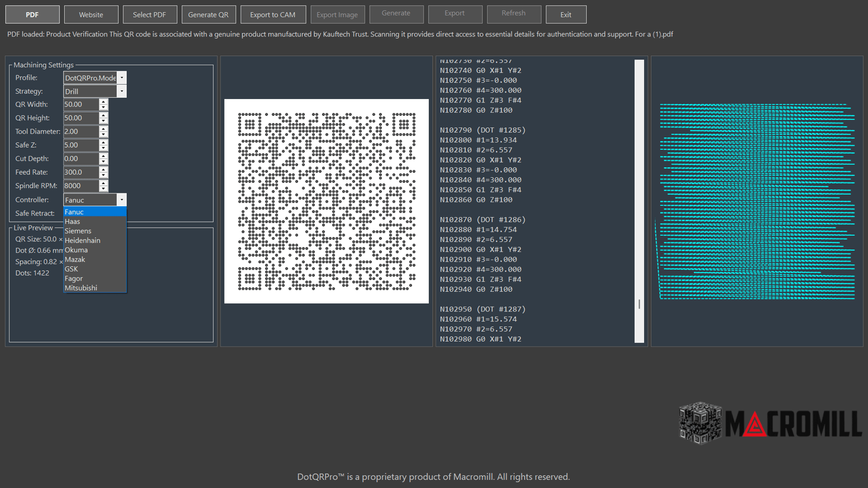Viewport: 868px width, 488px height.
Task: Click the dot QR code preview image
Action: [x=326, y=201]
